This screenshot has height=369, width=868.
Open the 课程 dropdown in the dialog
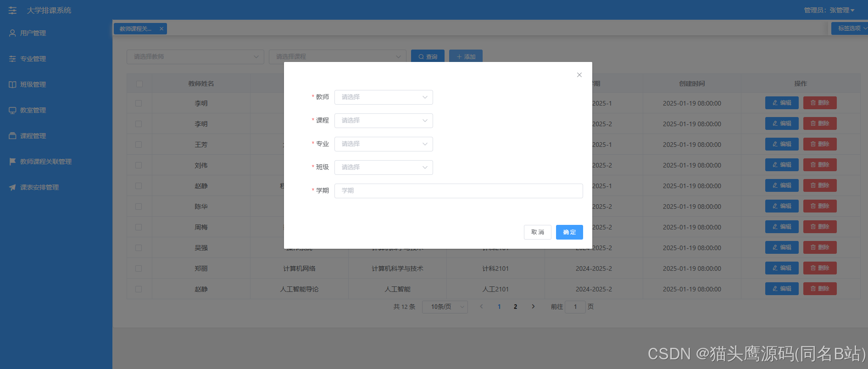tap(384, 121)
